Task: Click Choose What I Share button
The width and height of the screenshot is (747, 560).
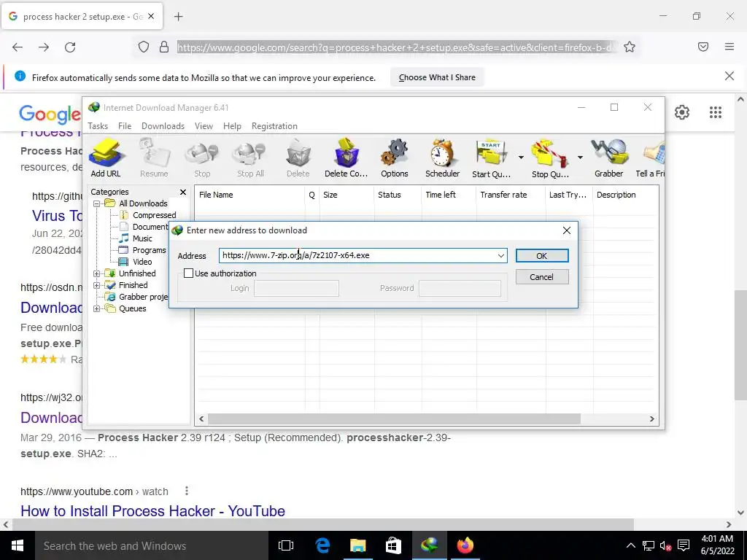Action: [x=437, y=77]
